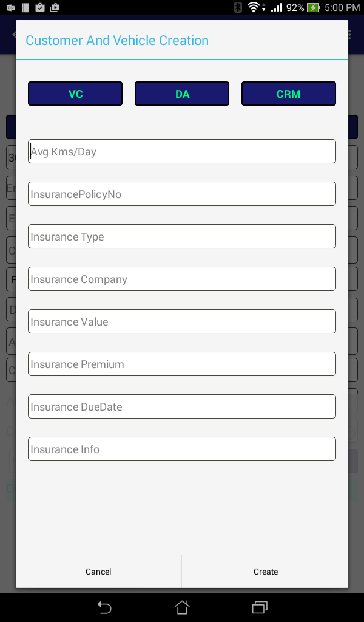
Task: Focus the Insurance Info field
Action: [182, 449]
